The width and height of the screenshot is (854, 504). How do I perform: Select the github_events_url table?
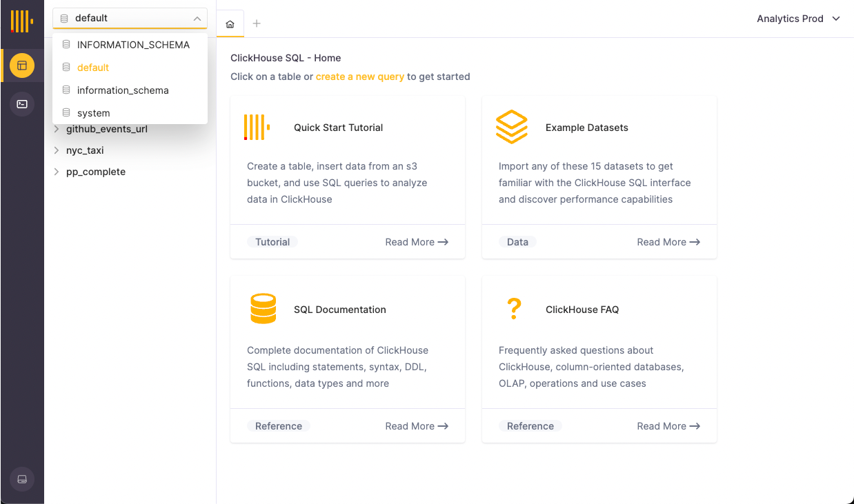point(106,129)
